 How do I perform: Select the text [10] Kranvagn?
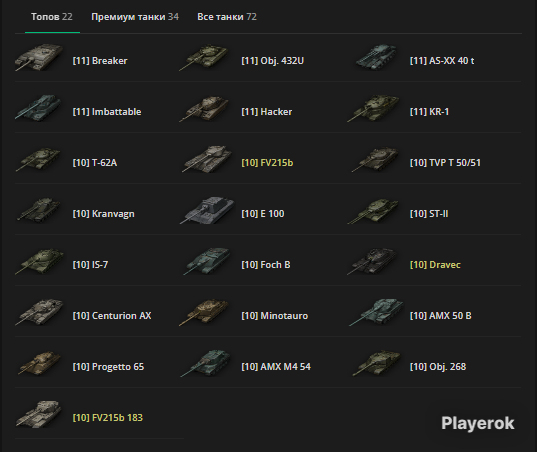[x=103, y=214]
